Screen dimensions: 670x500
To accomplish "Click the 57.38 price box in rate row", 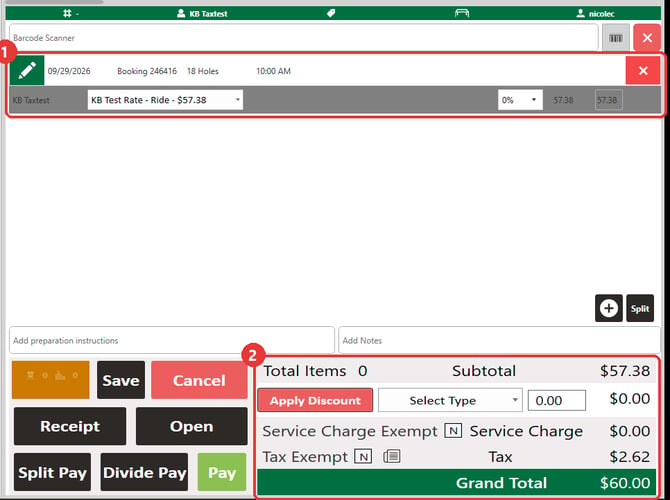I will [608, 100].
